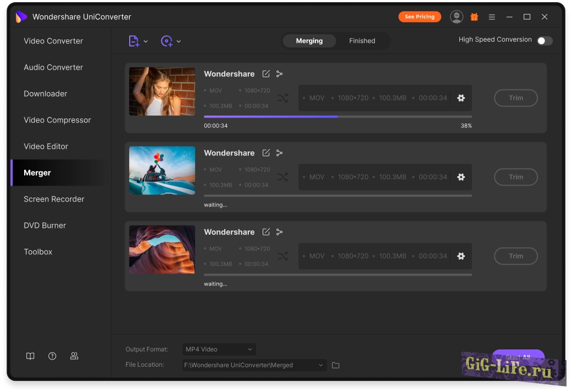This screenshot has width=572, height=392.
Task: Rename the first Wondershare video with edit icon
Action: [266, 74]
